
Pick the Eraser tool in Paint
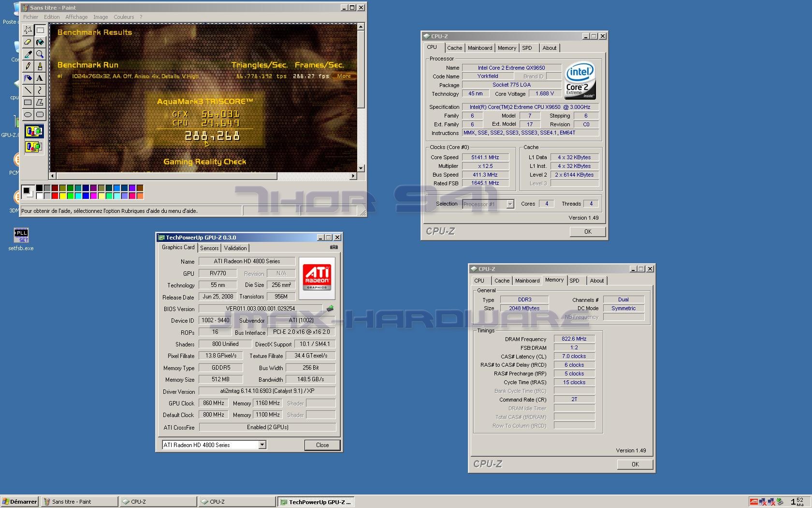click(28, 42)
